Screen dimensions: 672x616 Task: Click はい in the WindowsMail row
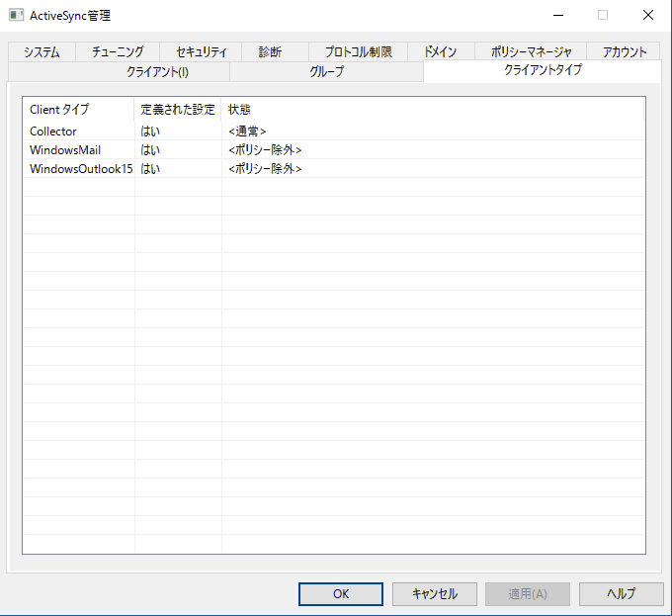[x=150, y=150]
